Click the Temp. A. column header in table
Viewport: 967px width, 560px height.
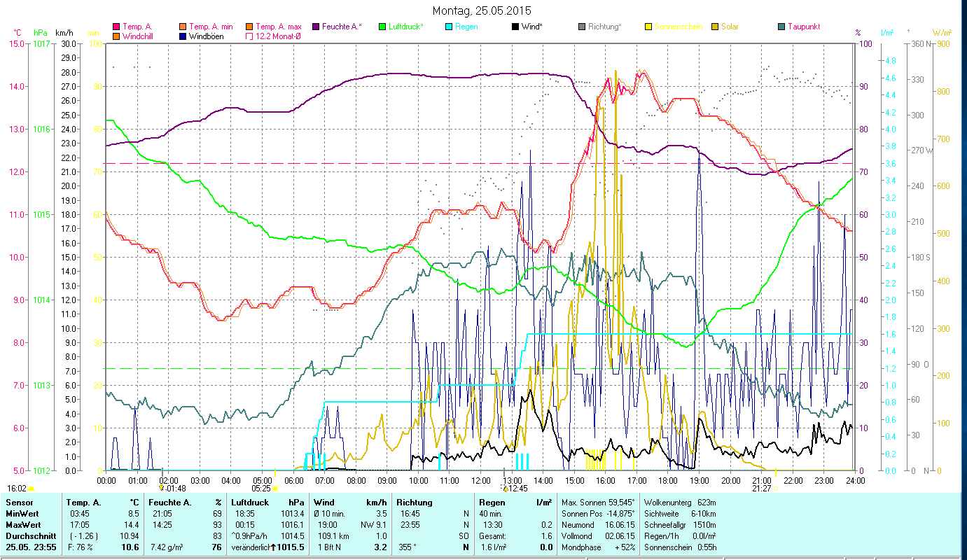83,503
